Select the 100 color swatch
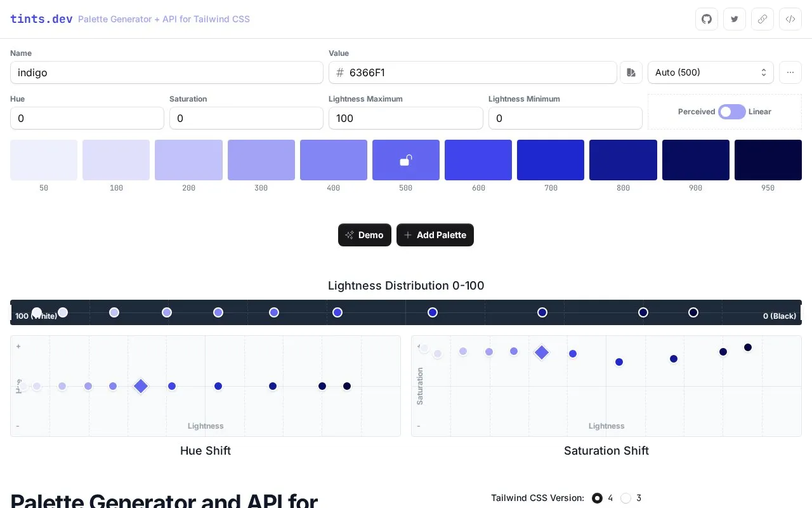Screen dimensions: 812x508 pos(116,160)
